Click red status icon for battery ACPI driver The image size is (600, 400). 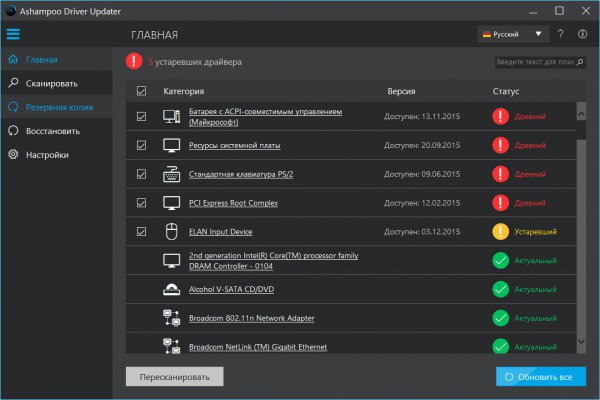(x=501, y=116)
